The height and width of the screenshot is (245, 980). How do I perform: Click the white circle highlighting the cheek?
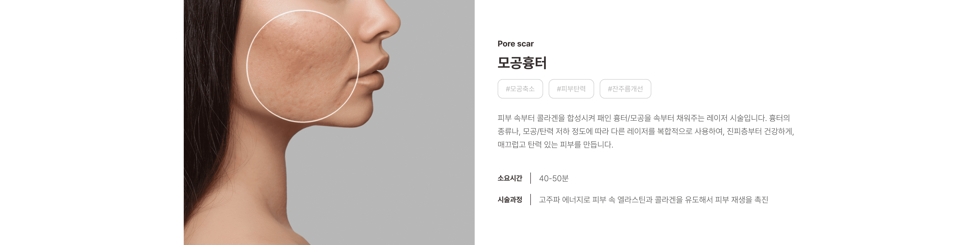302,66
